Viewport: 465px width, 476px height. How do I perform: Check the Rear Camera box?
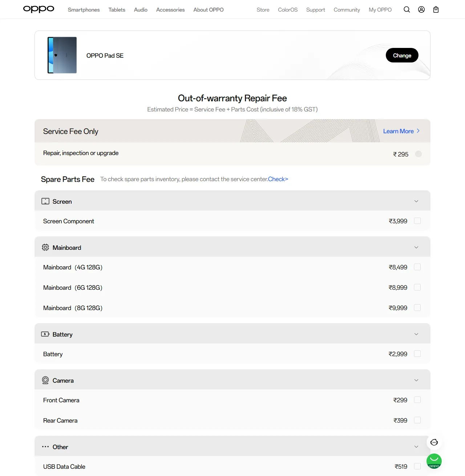click(417, 420)
